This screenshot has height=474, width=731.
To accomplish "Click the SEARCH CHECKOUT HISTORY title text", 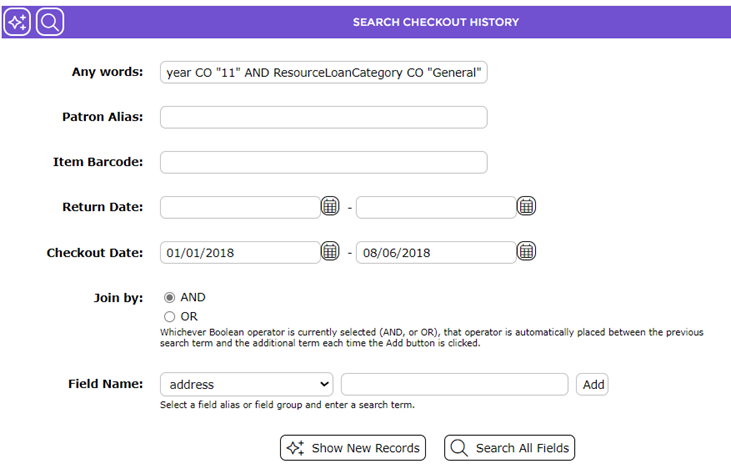I will (x=435, y=22).
